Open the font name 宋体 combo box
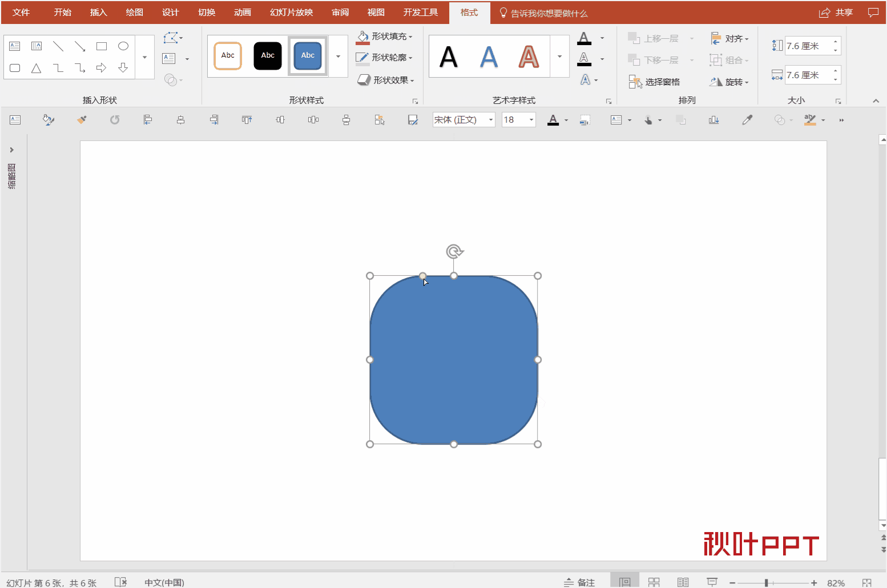Viewport: 887px width, 588px height. [463, 120]
